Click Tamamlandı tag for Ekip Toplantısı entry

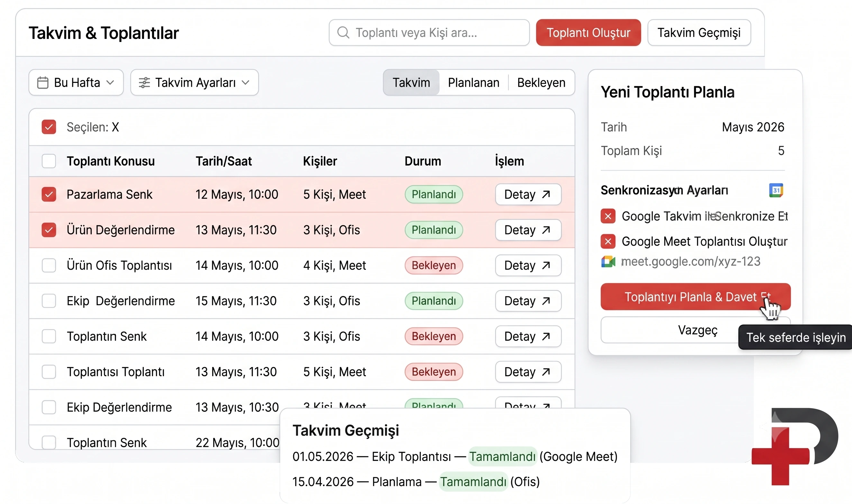coord(503,457)
